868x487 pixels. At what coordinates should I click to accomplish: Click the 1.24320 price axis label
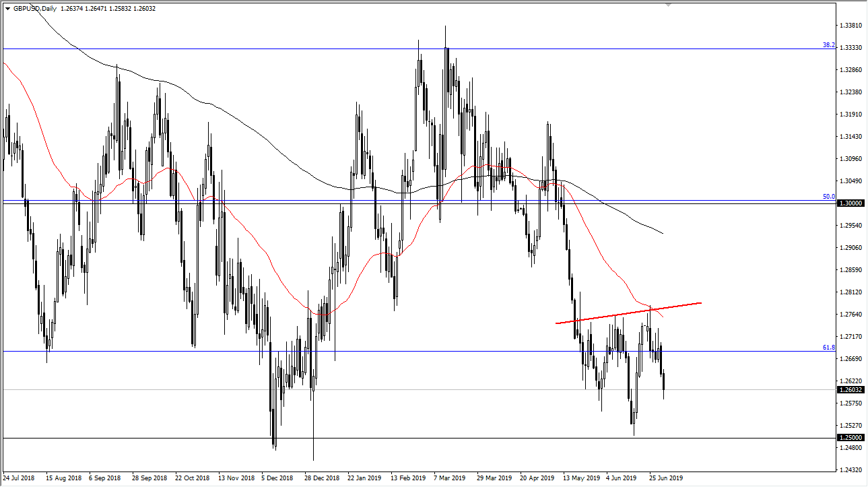tap(851, 470)
